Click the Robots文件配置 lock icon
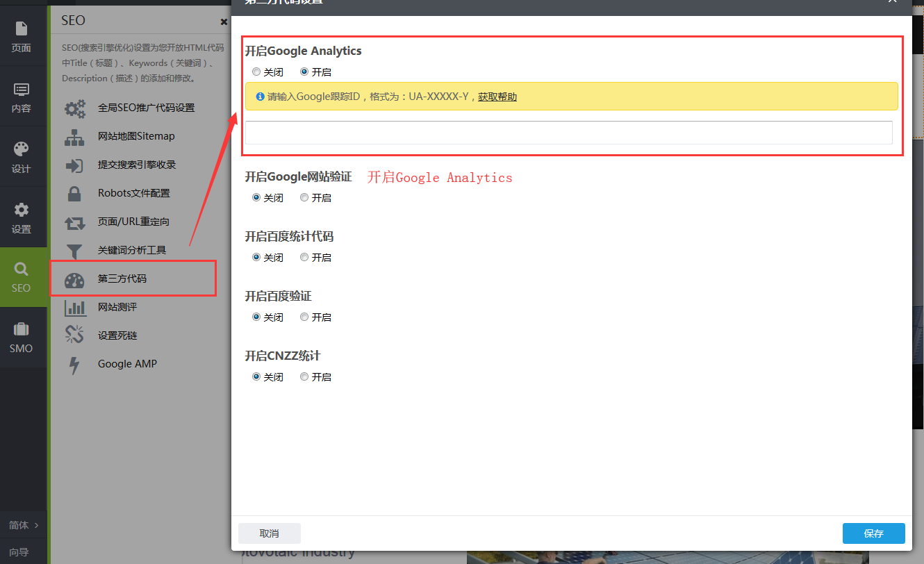Image resolution: width=924 pixels, height=564 pixels. pos(74,194)
